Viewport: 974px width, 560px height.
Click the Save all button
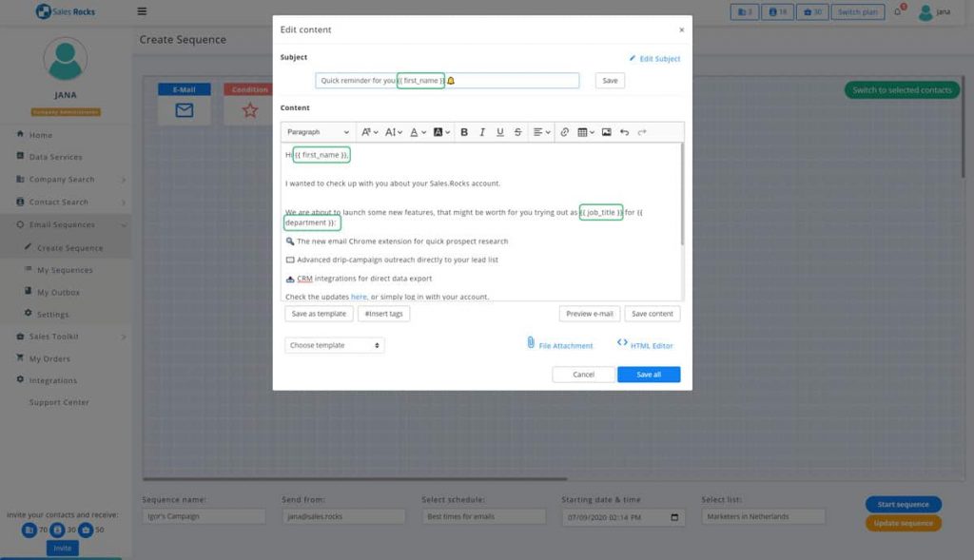[648, 375]
